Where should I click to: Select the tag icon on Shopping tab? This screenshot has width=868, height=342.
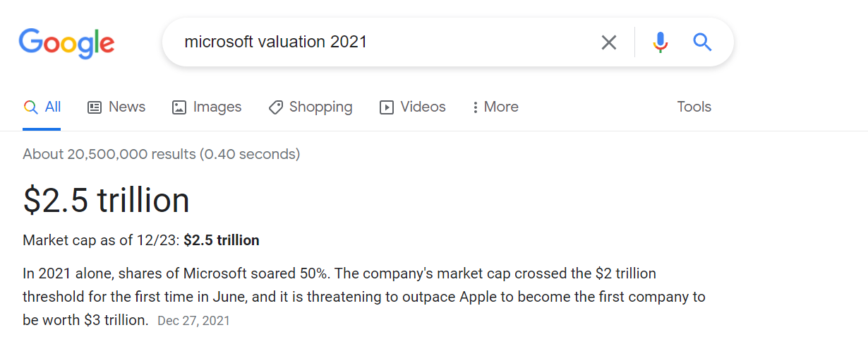pos(276,107)
